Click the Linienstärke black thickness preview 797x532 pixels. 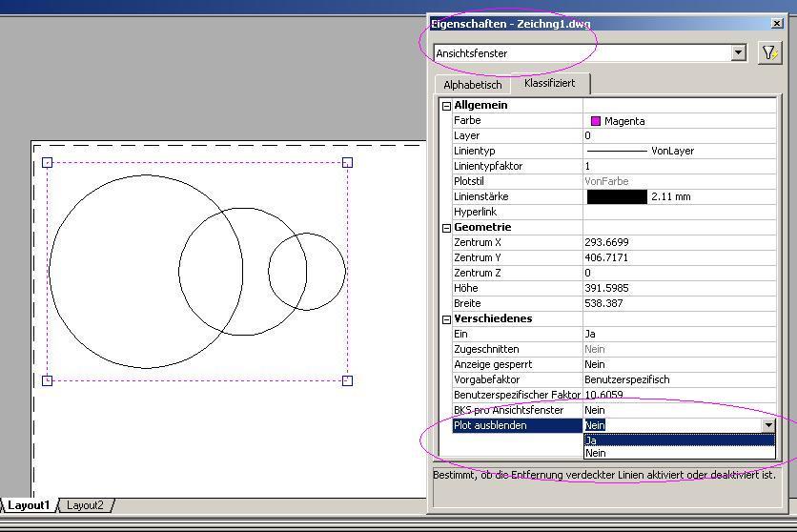click(x=617, y=196)
